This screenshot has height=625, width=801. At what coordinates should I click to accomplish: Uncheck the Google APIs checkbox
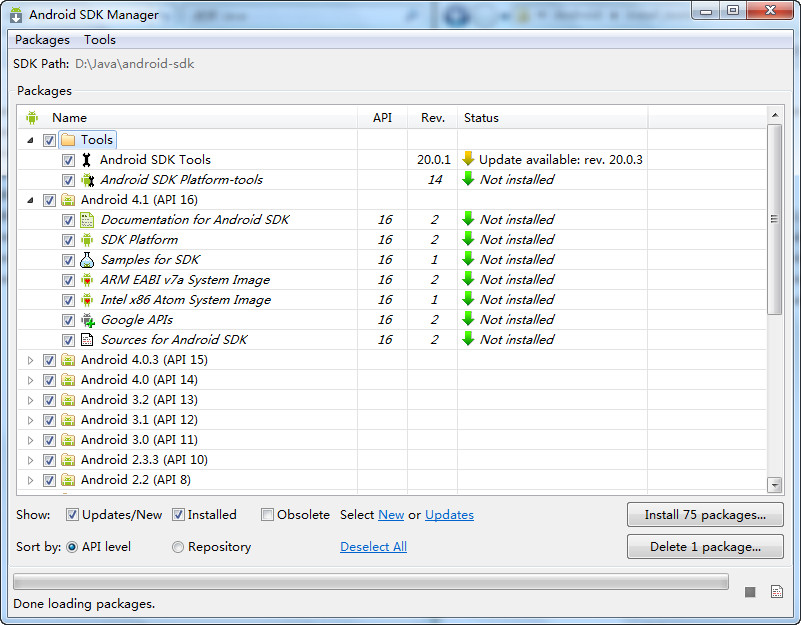coord(68,320)
